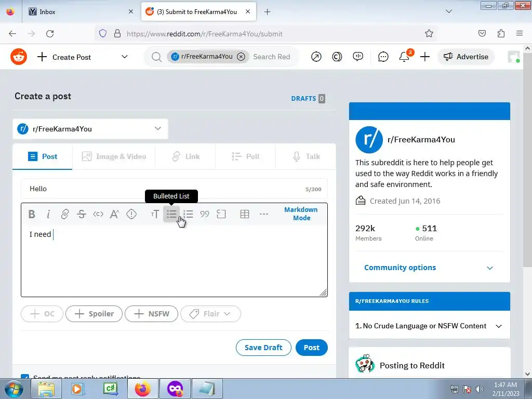Viewport: 532px width, 399px height.
Task: Go back to the previous page
Action: pyautogui.click(x=12, y=34)
